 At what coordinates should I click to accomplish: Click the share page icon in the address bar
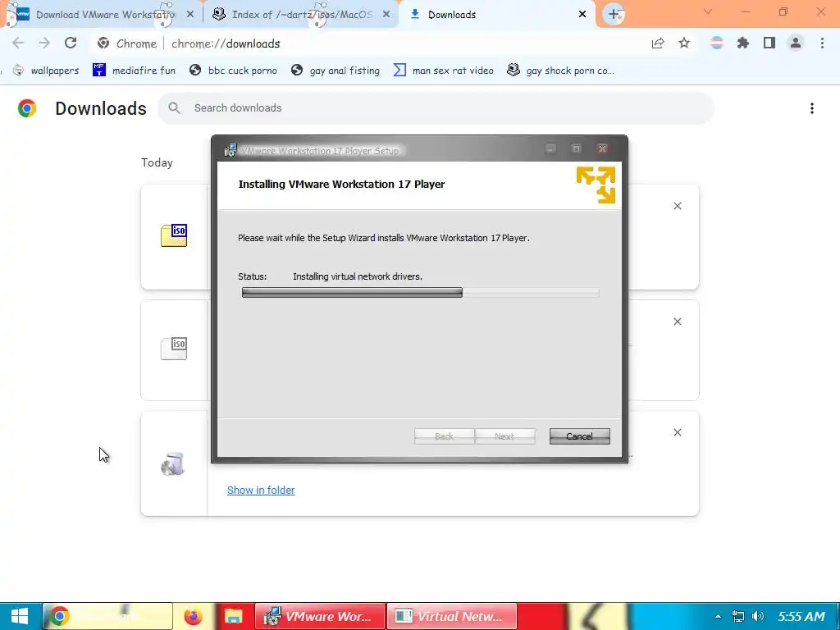tap(658, 43)
